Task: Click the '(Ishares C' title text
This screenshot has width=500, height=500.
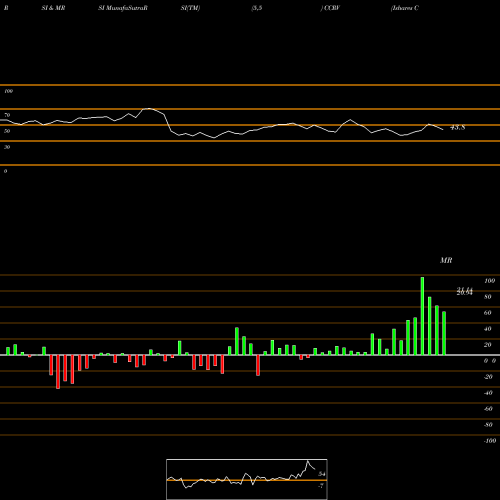Action: point(405,8)
